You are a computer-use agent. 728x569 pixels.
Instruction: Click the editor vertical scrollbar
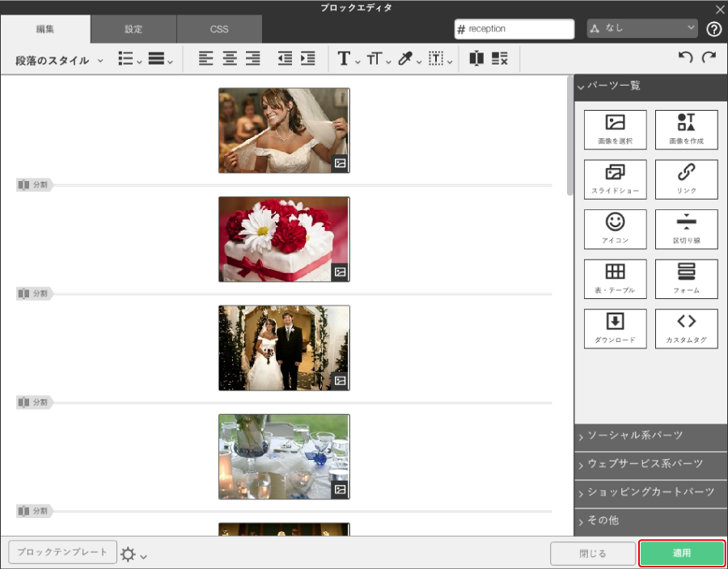click(570, 136)
